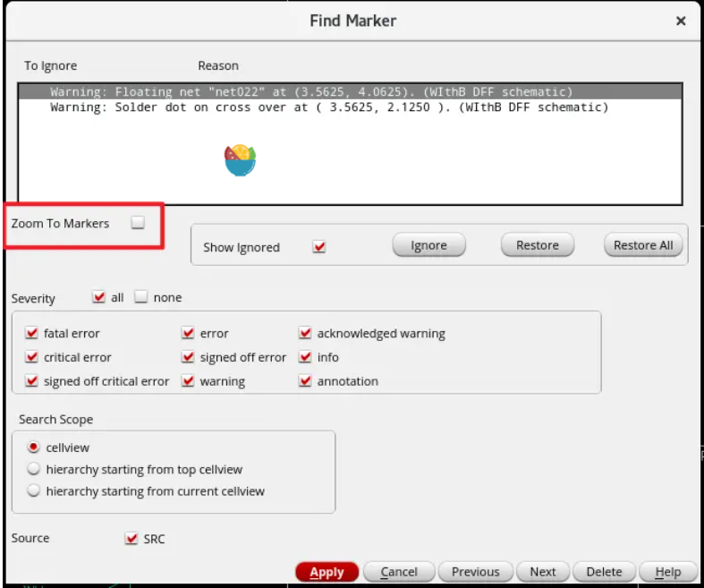
Task: Click the Cancel button
Action: tap(399, 572)
